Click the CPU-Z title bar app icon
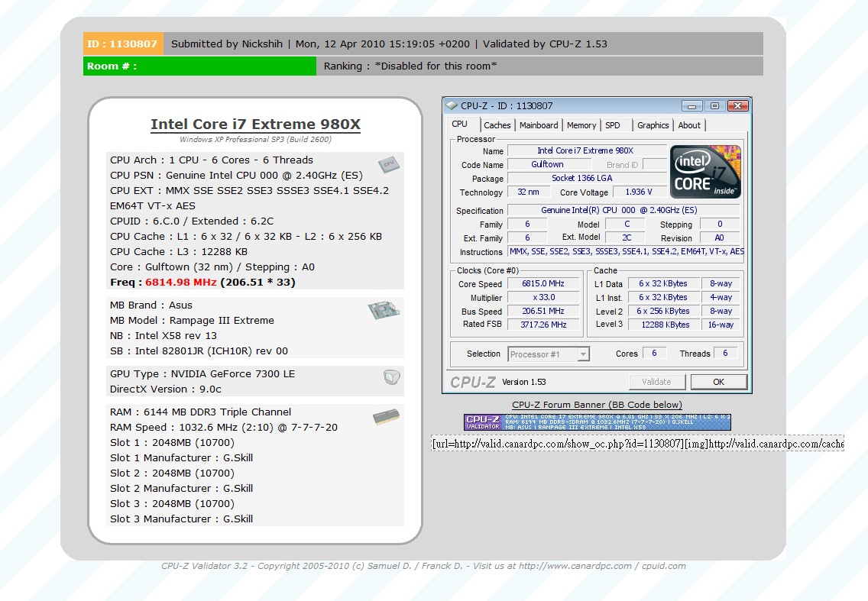Screen dimensions: 868x601 click(x=452, y=106)
